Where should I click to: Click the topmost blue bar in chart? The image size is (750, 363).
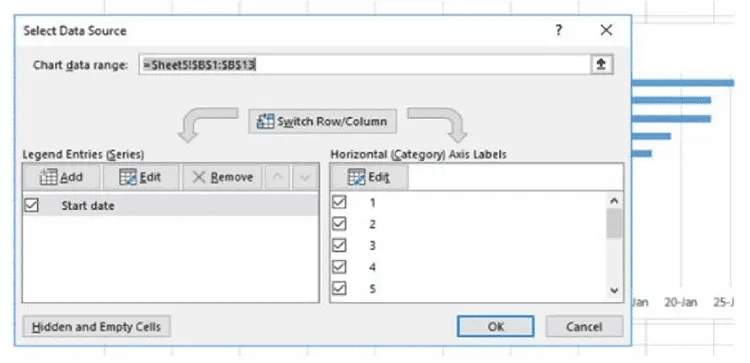pyautogui.click(x=683, y=83)
